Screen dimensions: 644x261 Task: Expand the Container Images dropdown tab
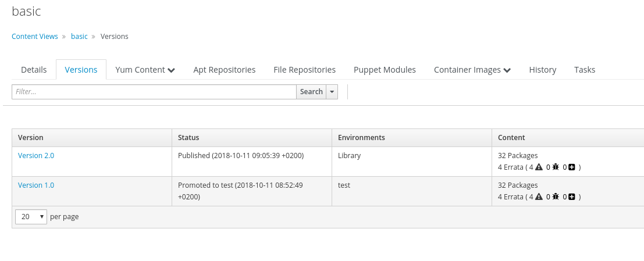(472, 70)
